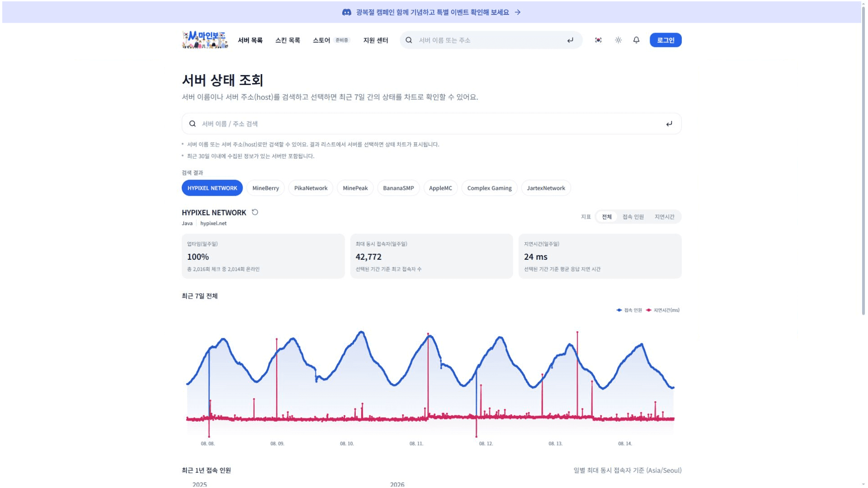
Task: Click the 업타임 100% stat card
Action: click(x=263, y=256)
